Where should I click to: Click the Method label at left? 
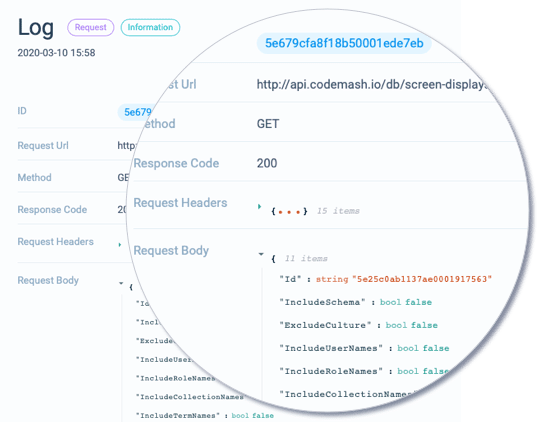click(34, 177)
